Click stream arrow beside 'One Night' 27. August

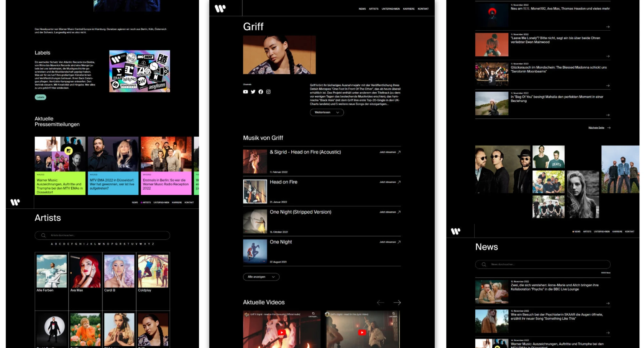pos(399,242)
